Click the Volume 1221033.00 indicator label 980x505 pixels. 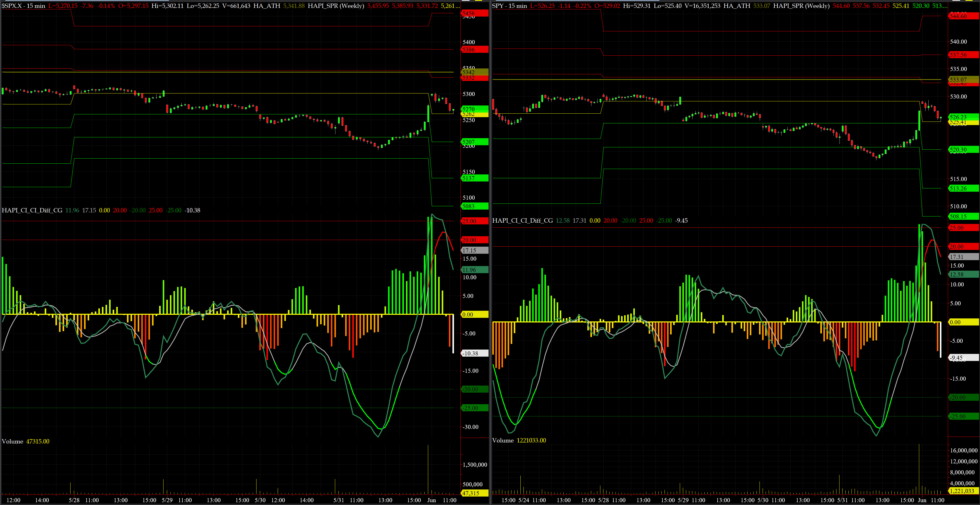(x=519, y=440)
